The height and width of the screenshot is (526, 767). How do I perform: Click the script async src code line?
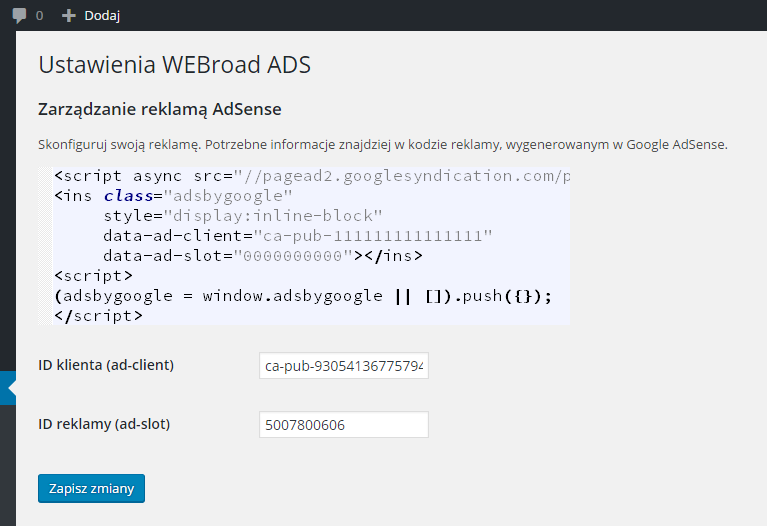[312, 176]
